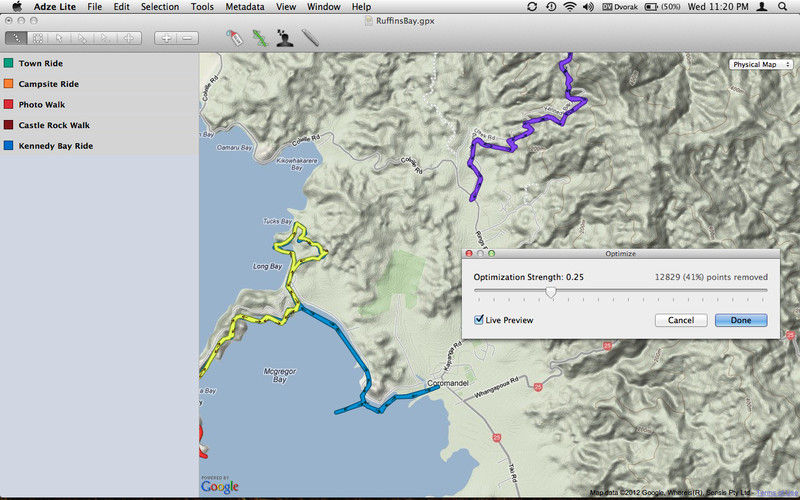Open the Help menu
The image size is (800, 500).
(361, 7)
